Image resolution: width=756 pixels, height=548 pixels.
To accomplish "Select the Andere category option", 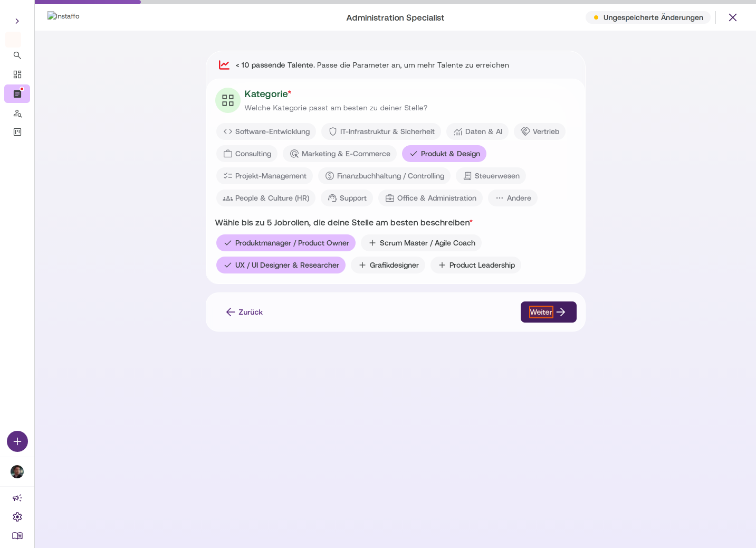I will (513, 198).
